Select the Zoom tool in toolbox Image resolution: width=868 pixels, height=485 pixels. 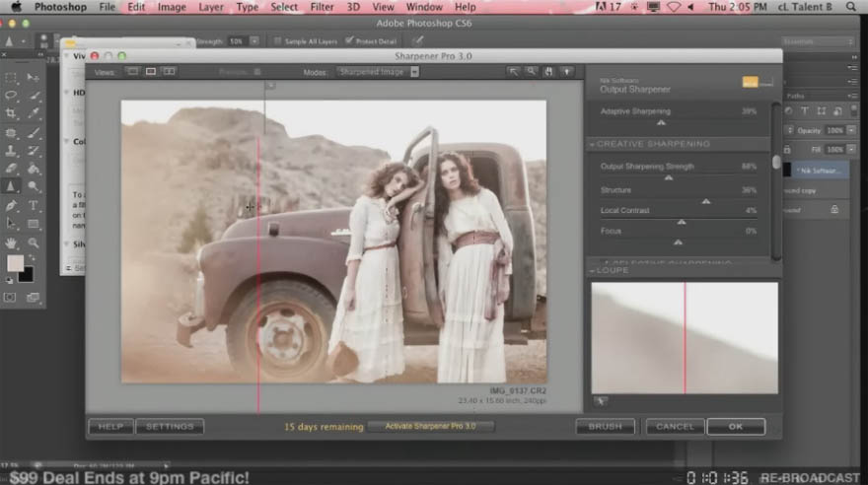coord(34,242)
